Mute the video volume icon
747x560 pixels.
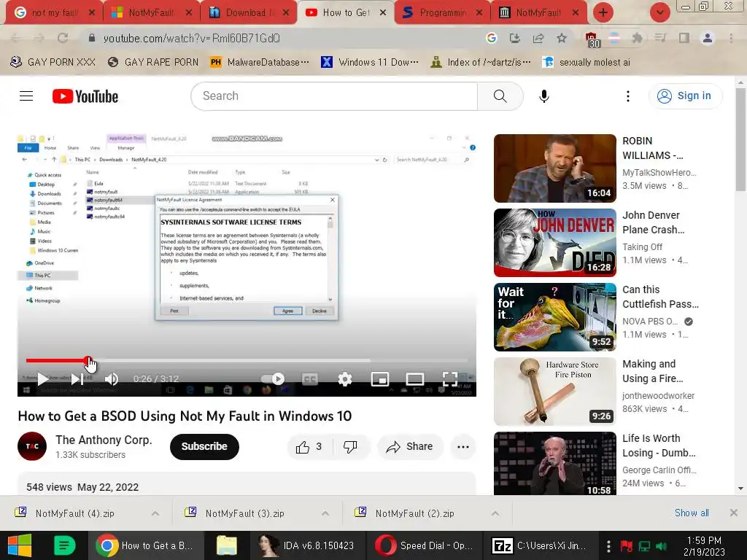(x=112, y=379)
